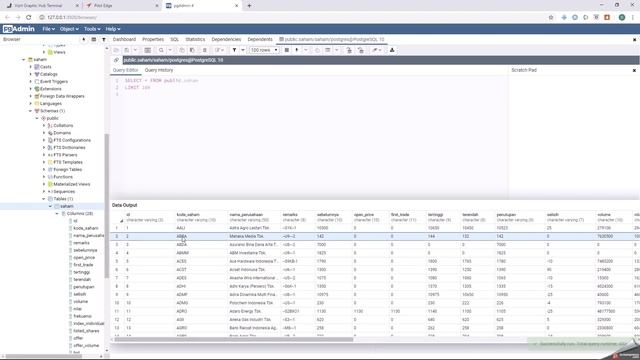The image size is (640, 360).
Task: Switch to the Statistics tab
Action: 195,40
